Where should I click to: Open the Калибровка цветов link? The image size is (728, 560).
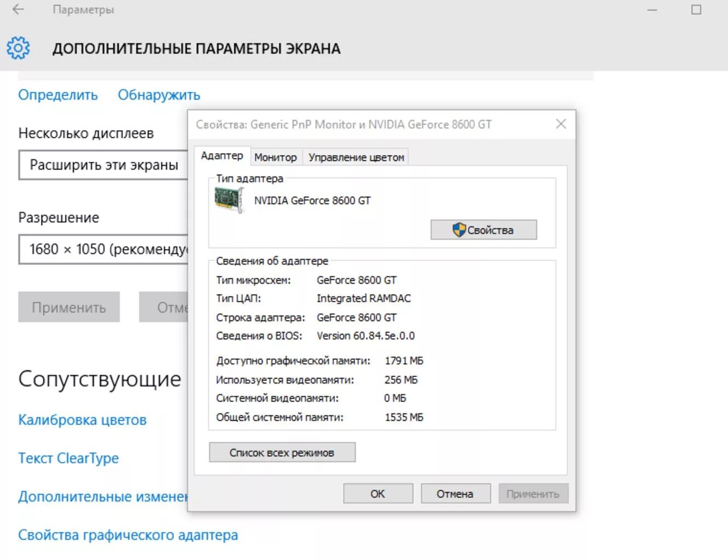coord(83,420)
